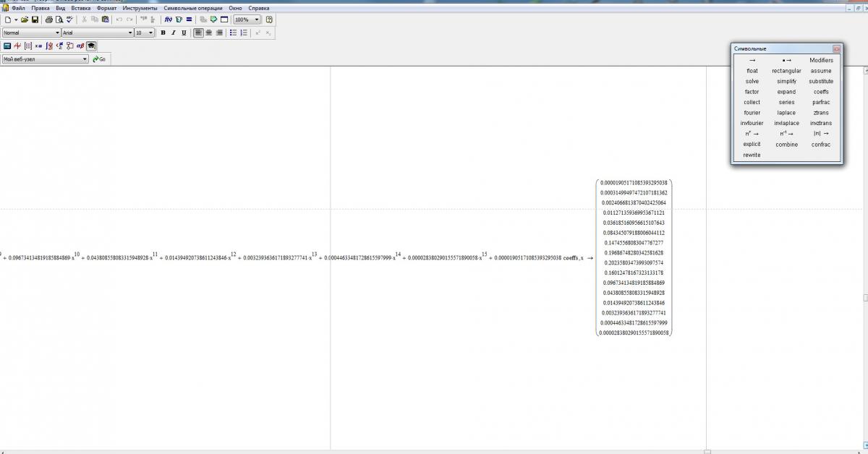Close the Символьные panel
The height and width of the screenshot is (454, 868).
pos(836,48)
